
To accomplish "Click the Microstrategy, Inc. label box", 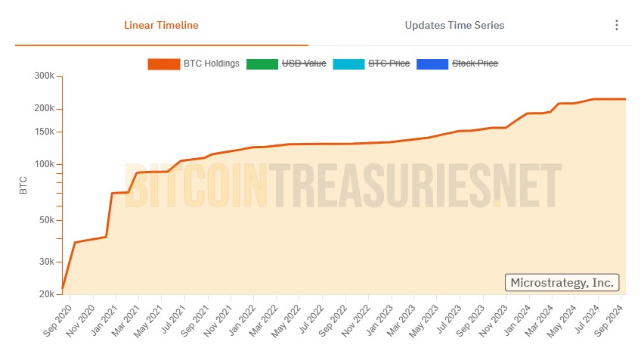I will [562, 283].
